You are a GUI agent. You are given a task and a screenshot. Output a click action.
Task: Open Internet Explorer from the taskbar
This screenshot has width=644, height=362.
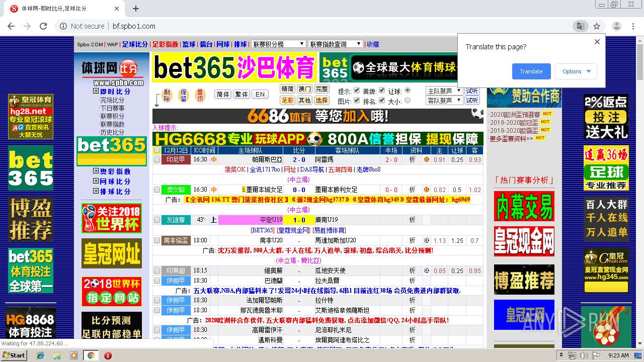(40, 355)
